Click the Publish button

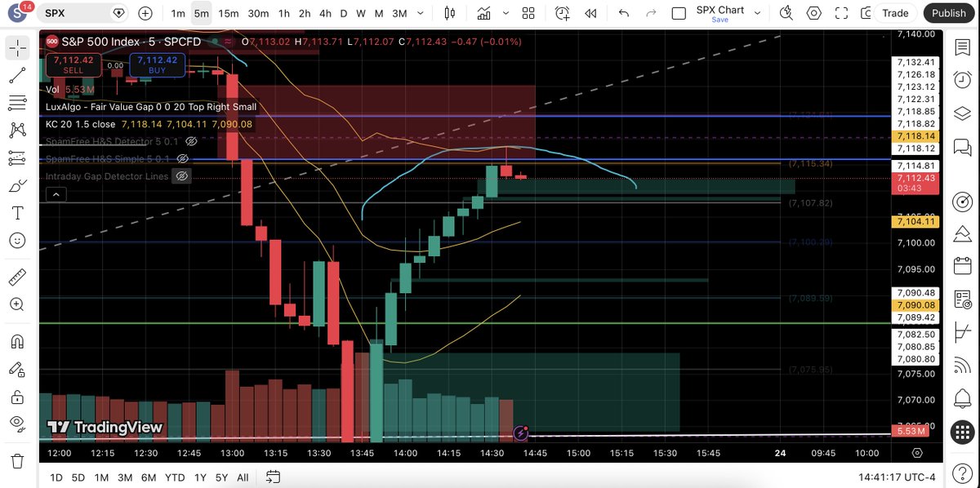tap(949, 13)
